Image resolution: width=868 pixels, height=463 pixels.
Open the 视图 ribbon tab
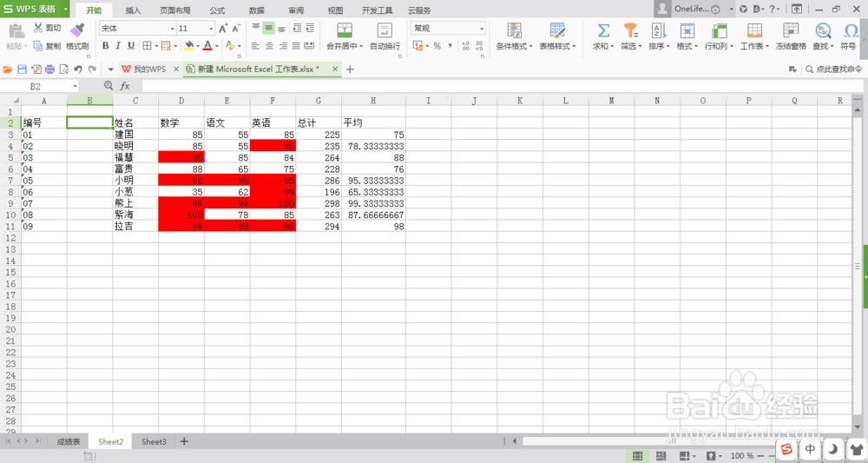click(x=335, y=10)
